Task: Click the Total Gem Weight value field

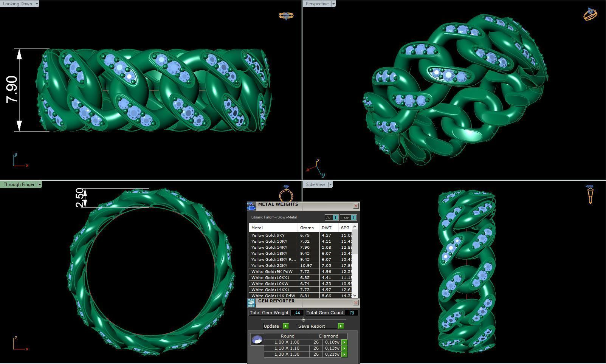Action: pyautogui.click(x=297, y=313)
